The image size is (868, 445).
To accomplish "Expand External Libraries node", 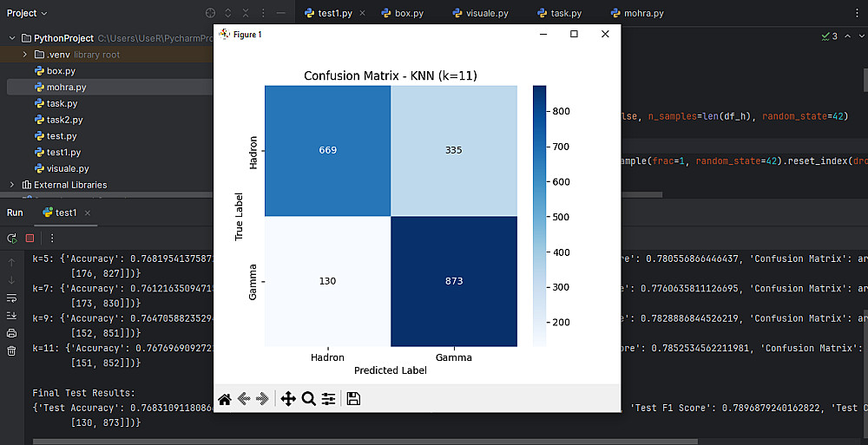I will pos(11,185).
